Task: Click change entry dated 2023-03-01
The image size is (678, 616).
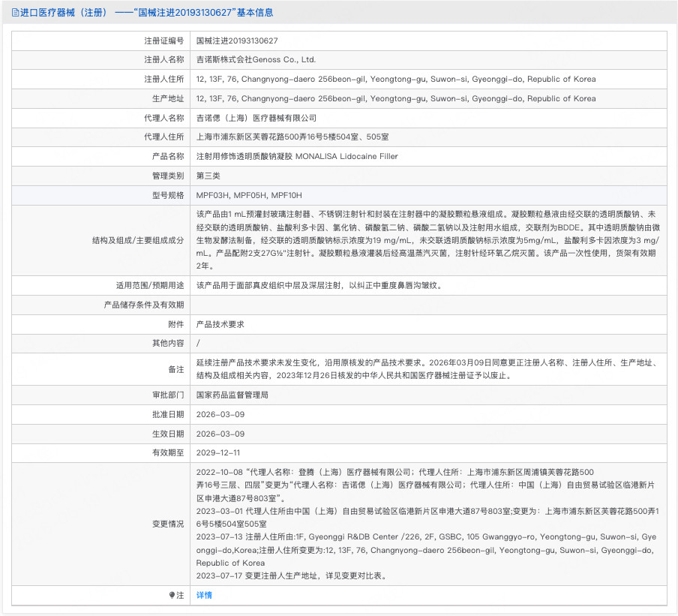Action: click(x=427, y=518)
